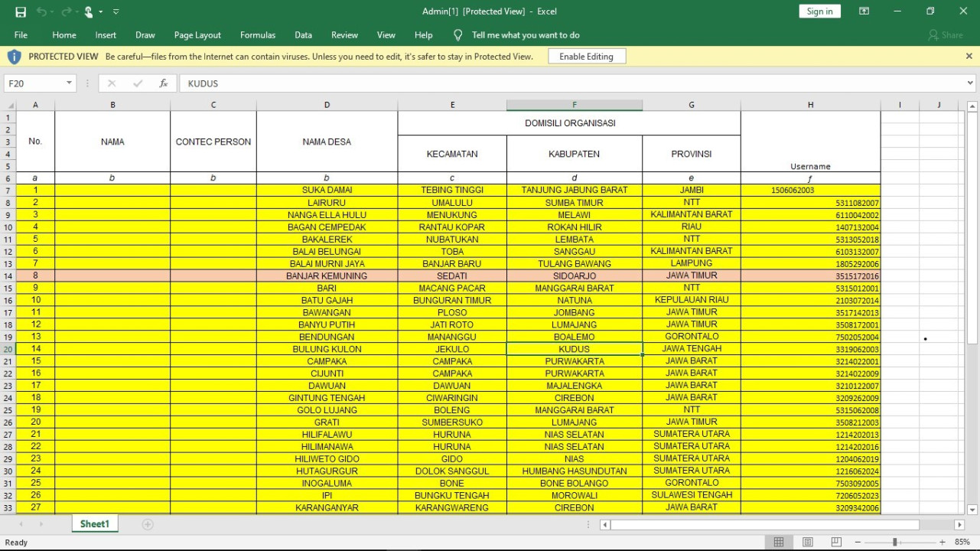Viewport: 980px width, 551px height.
Task: Click the zoom out minus icon
Action: [858, 542]
